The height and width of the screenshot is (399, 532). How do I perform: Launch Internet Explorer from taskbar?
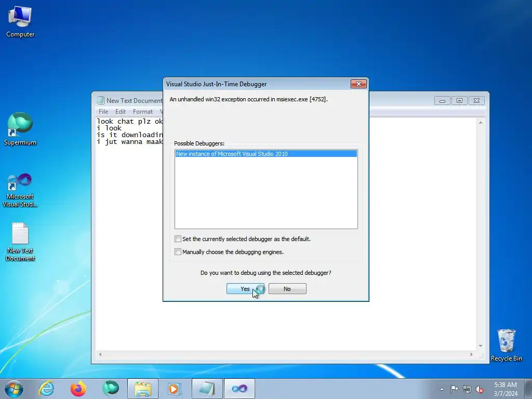[x=46, y=389]
